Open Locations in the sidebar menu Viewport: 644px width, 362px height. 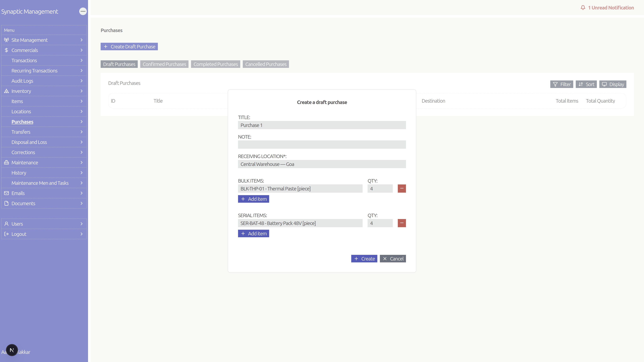[44, 112]
